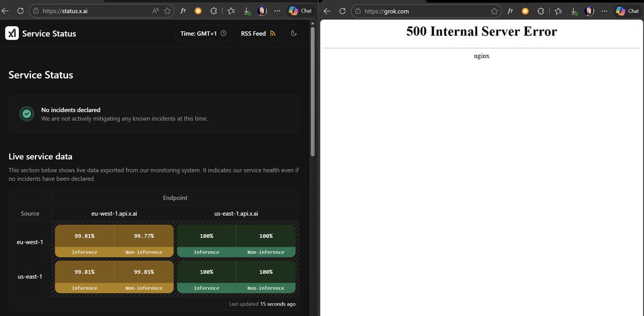The width and height of the screenshot is (644, 316).
Task: Toggle dark mode with the moon icon
Action: [294, 33]
